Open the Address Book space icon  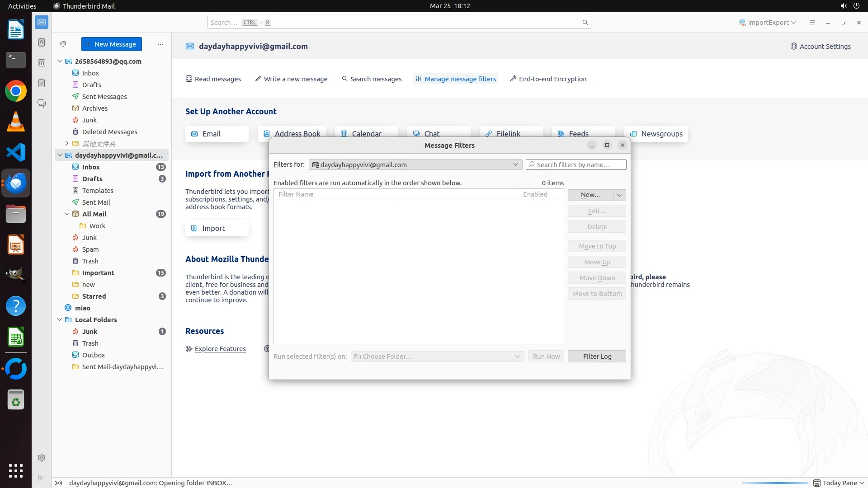point(42,42)
